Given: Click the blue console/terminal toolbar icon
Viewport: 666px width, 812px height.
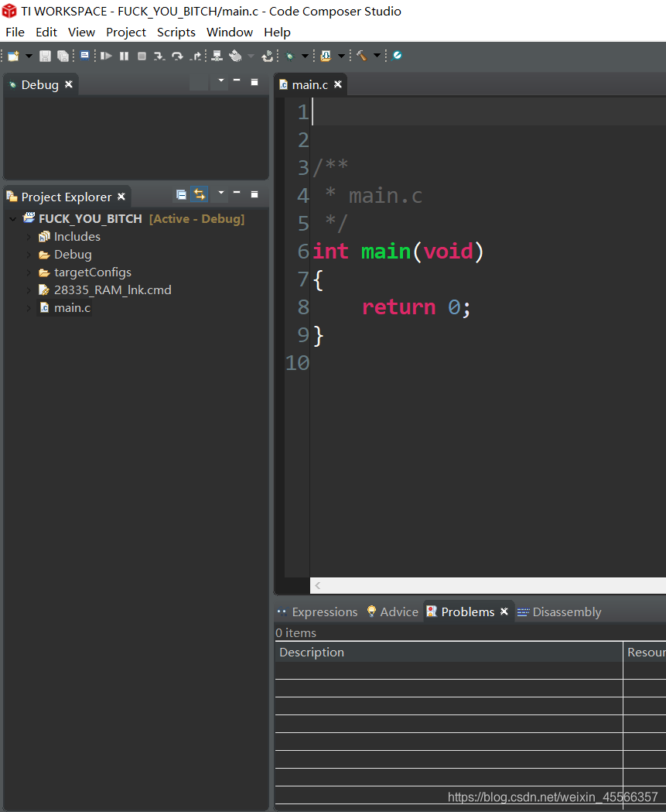Looking at the screenshot, I should [x=84, y=56].
